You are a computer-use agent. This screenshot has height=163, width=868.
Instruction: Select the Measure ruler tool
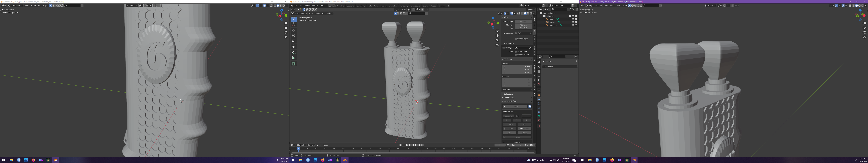(294, 58)
